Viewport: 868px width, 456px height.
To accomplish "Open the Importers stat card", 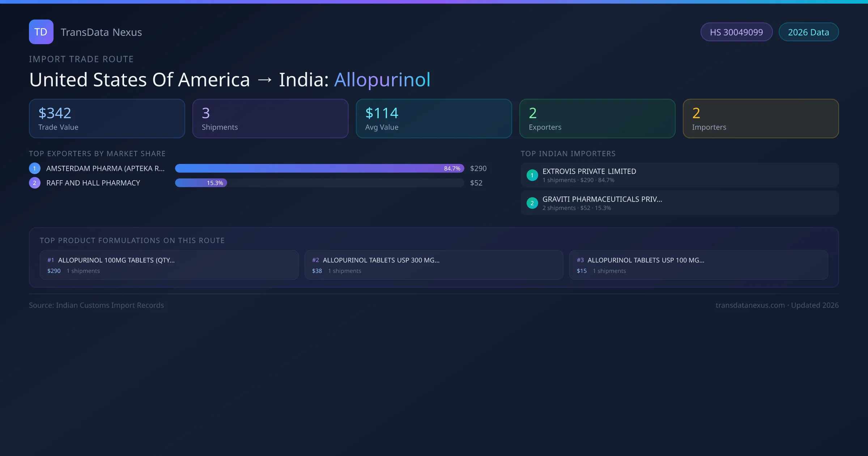I will point(761,118).
